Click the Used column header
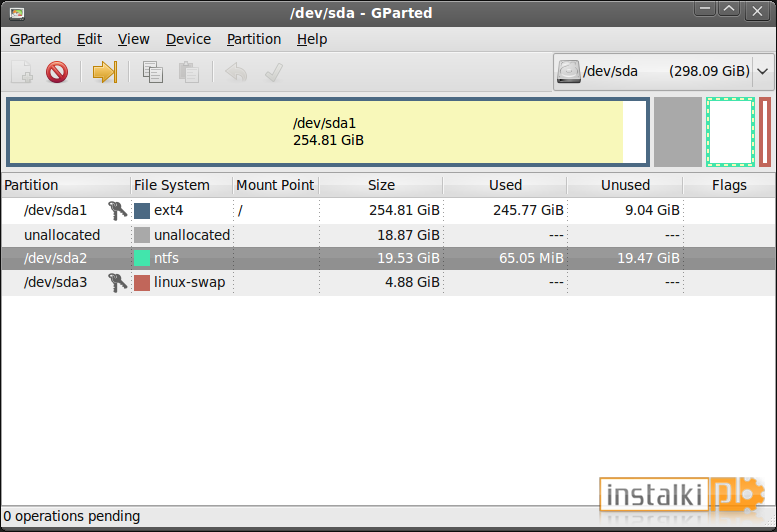The width and height of the screenshot is (777, 532). click(505, 185)
